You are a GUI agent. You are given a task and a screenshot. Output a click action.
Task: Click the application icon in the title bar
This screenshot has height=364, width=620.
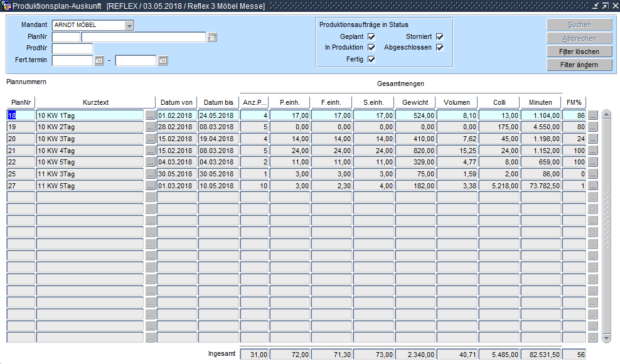6,6
